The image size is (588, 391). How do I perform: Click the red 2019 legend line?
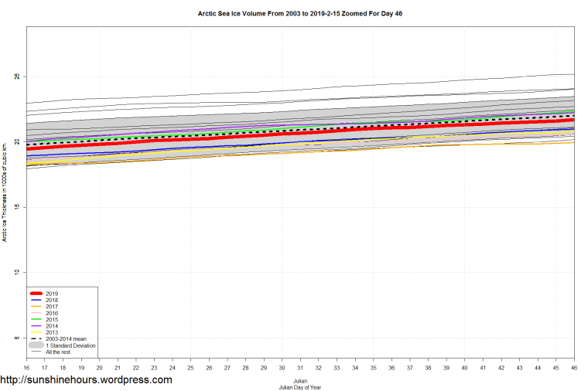point(36,294)
